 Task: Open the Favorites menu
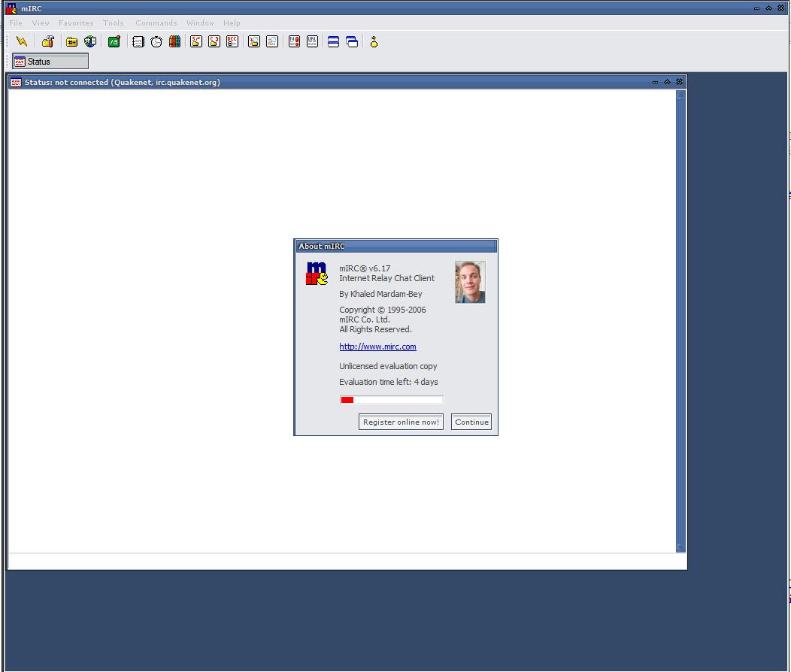tap(76, 23)
